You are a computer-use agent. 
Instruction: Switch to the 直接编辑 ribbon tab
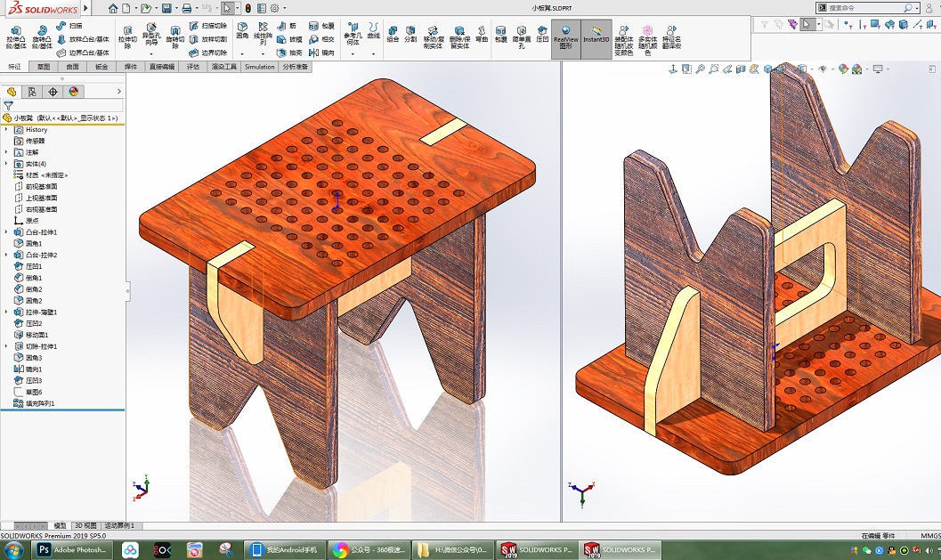(x=161, y=67)
